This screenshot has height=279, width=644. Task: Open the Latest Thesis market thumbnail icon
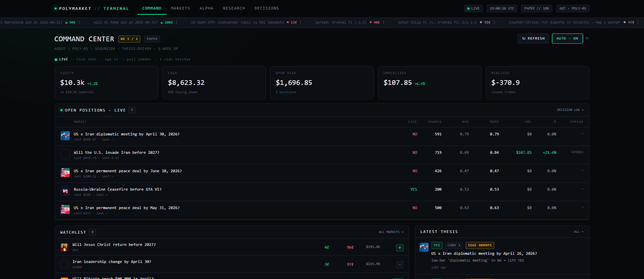tap(424, 247)
